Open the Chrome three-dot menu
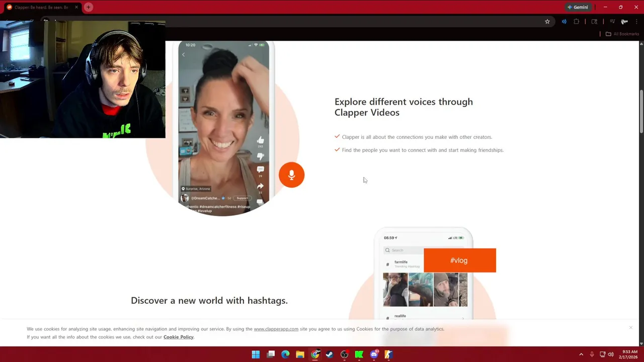The height and width of the screenshot is (362, 644). pyautogui.click(x=637, y=22)
